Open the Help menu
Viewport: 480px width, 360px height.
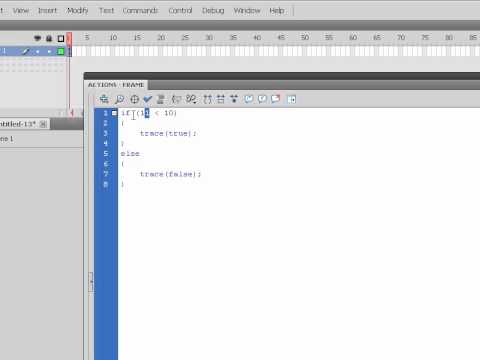tap(277, 11)
